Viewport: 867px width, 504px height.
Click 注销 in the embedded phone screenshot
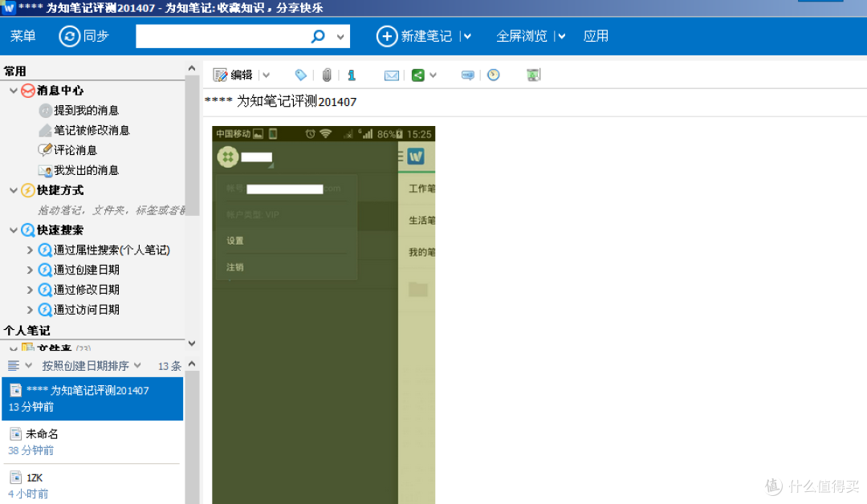click(235, 267)
